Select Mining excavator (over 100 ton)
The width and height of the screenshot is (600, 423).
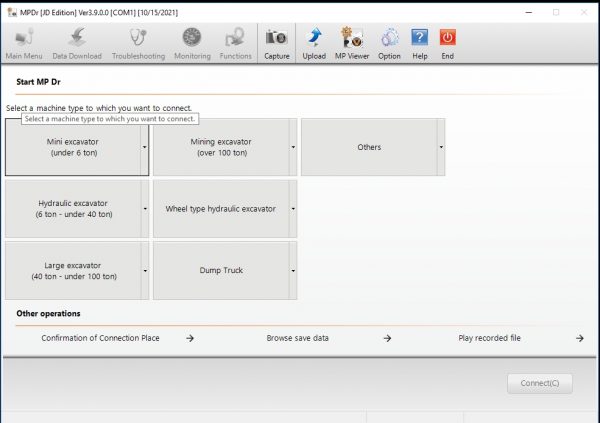[x=221, y=147]
